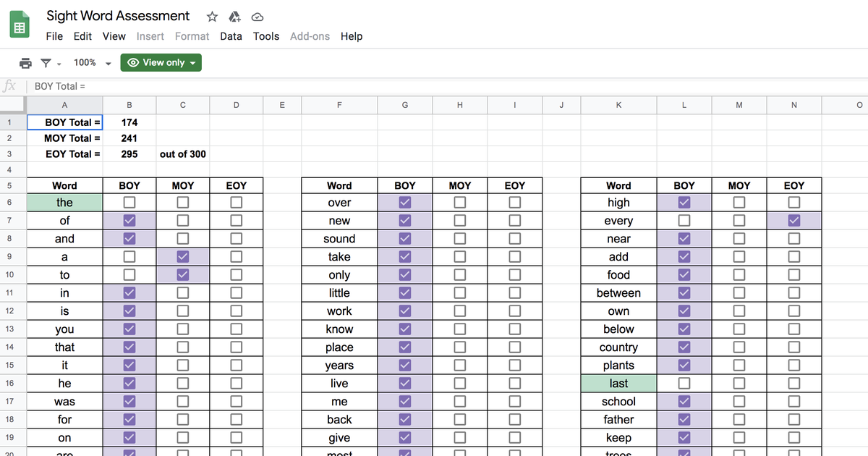Uncheck the BOY checkbox for word 'over'
Viewport: 868px width, 456px height.
404,203
